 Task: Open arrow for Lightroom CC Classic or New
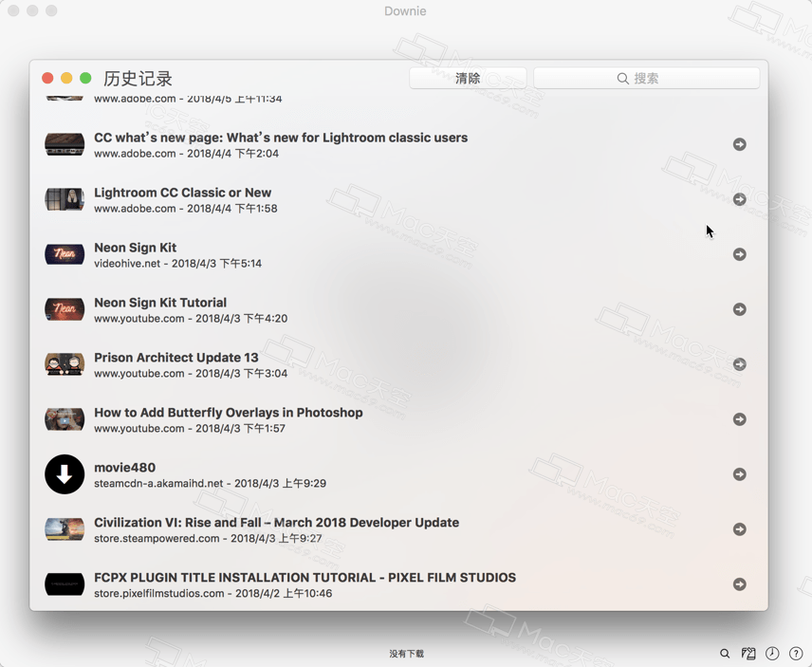click(x=740, y=199)
